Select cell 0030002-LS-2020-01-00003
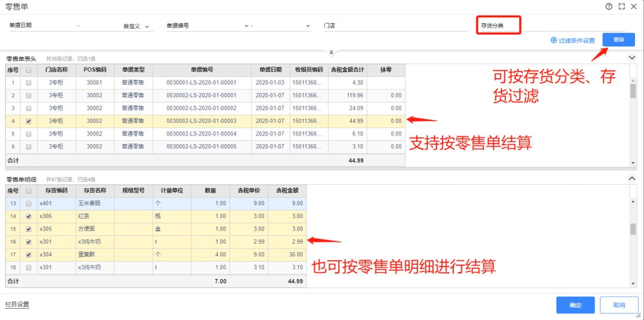The height and width of the screenshot is (320, 644). (202, 122)
